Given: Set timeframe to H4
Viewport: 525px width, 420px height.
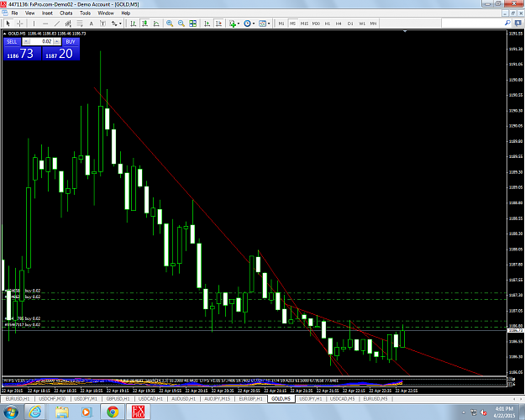Looking at the screenshot, I should pos(339,24).
